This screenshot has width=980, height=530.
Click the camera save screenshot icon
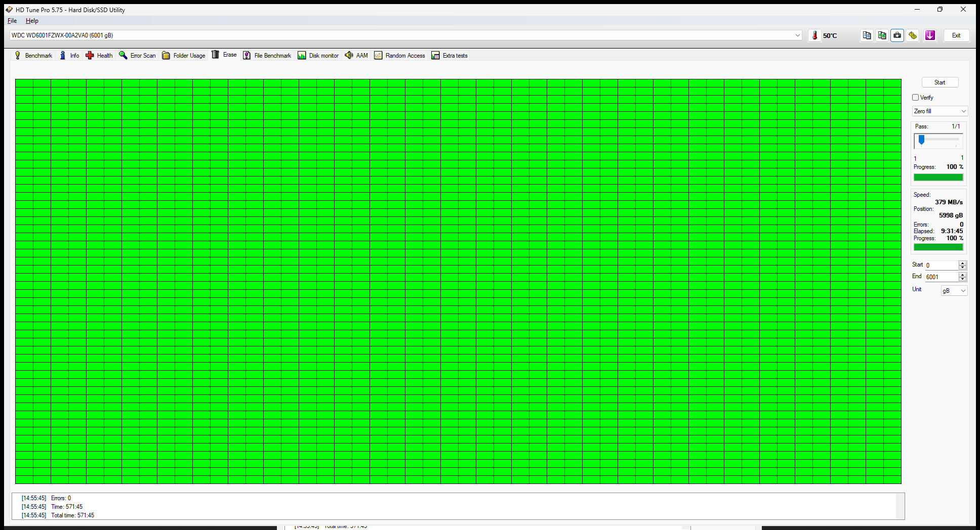(897, 35)
